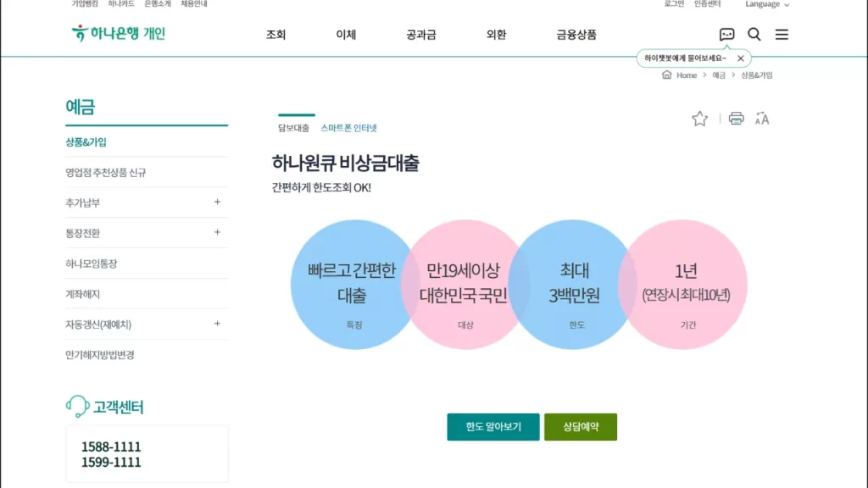Click the 추가납부 sidebar item text
The image size is (868, 488).
pyautogui.click(x=82, y=203)
